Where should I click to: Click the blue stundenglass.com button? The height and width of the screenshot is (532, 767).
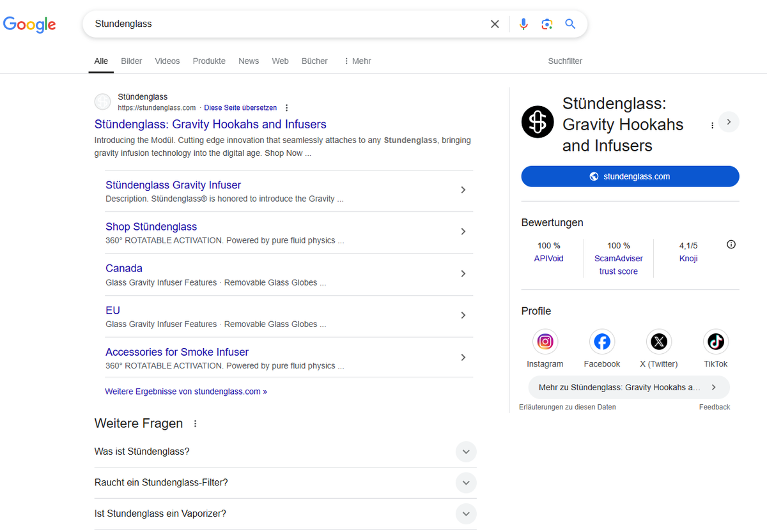(x=630, y=176)
